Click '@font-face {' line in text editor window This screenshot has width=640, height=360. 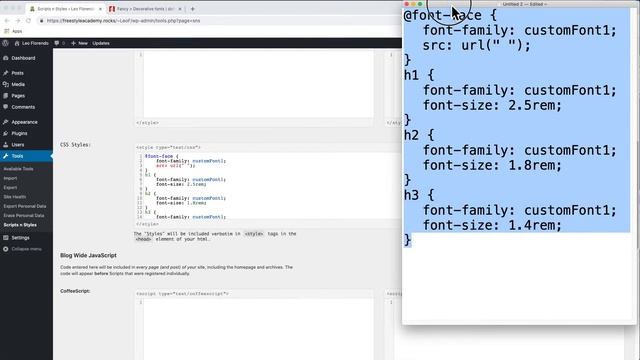pos(450,16)
